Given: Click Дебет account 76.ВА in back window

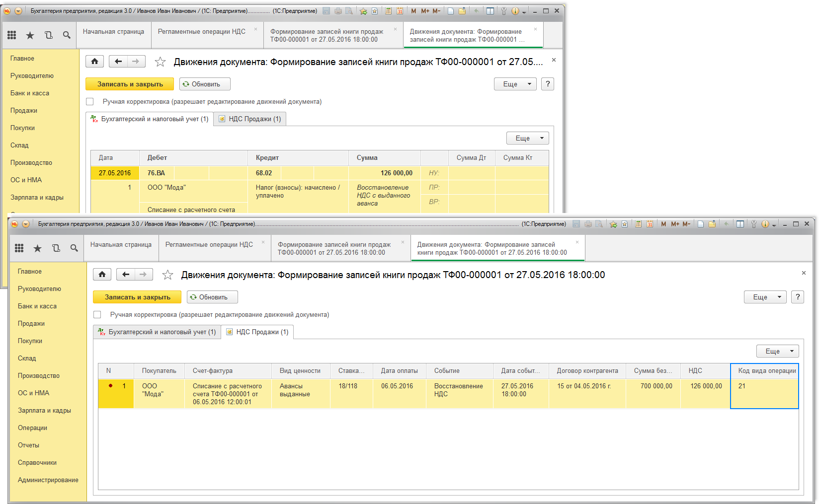Looking at the screenshot, I should point(156,173).
